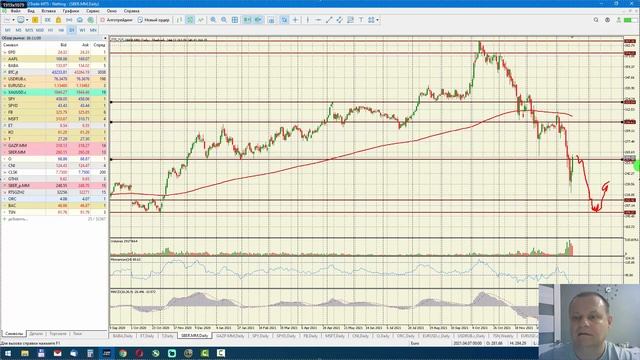Screen dimensions: 640x360
Task: Select the vertical line drawing tool
Action: pyautogui.click(x=308, y=20)
